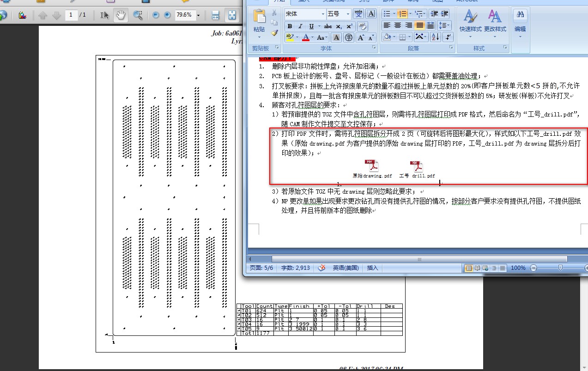Viewport: 588px width, 371px height.
Task: Click the paragraph shading paint bucket
Action: pos(387,37)
